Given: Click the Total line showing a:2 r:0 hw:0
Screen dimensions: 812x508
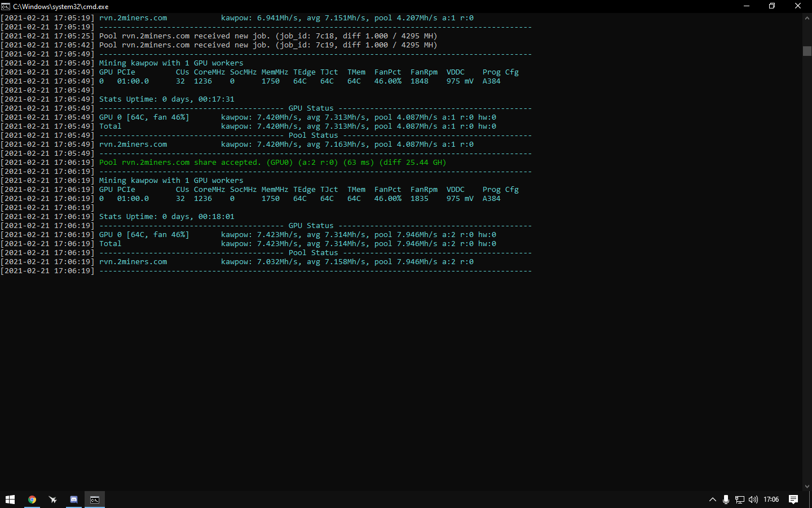Looking at the screenshot, I should 298,244.
